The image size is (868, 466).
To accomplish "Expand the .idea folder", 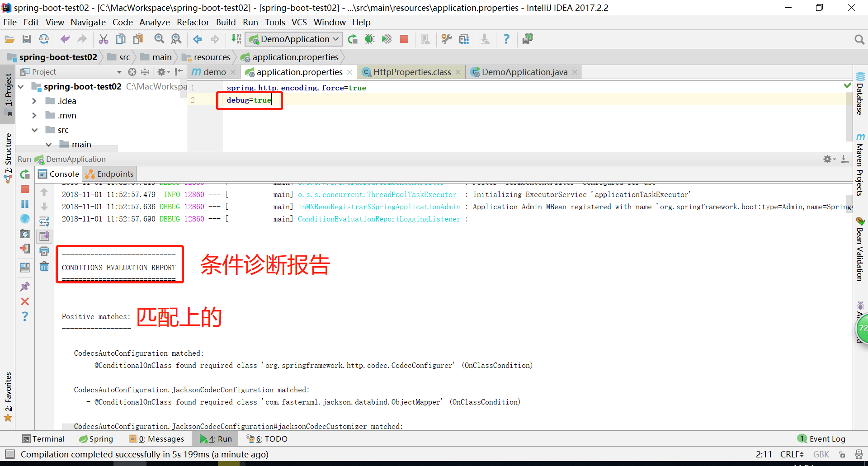I will (x=34, y=101).
